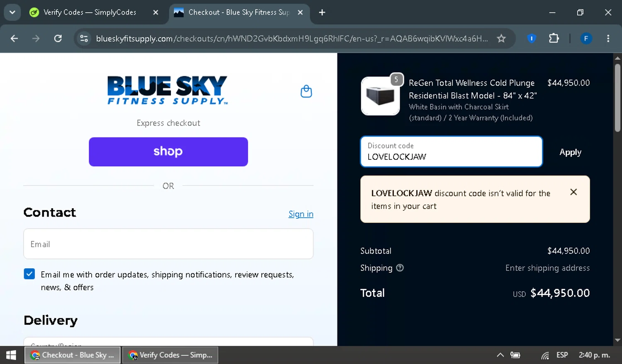Switch to the Checkout - Blue Sky taskbar window
622x364 pixels.
coord(73,355)
